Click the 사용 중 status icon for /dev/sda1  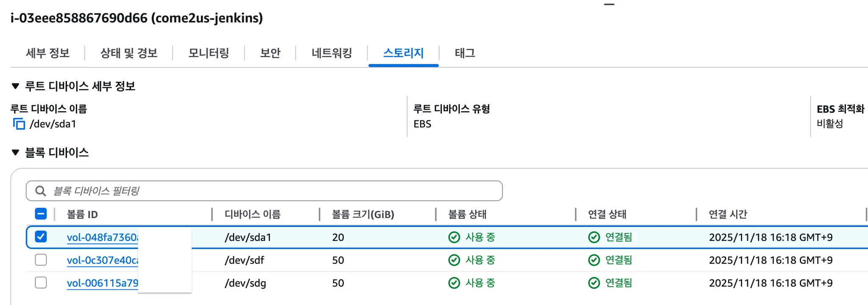[x=454, y=237]
